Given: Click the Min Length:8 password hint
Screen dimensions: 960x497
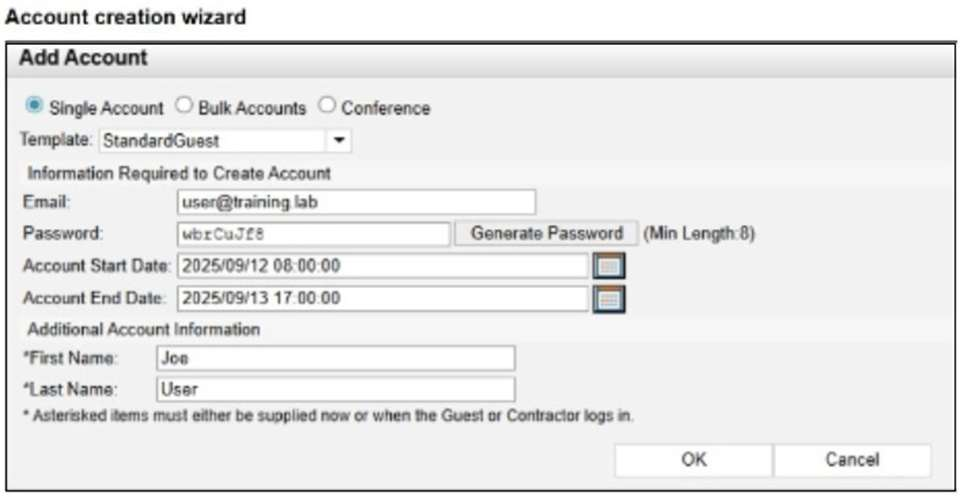Looking at the screenshot, I should click(x=698, y=234).
